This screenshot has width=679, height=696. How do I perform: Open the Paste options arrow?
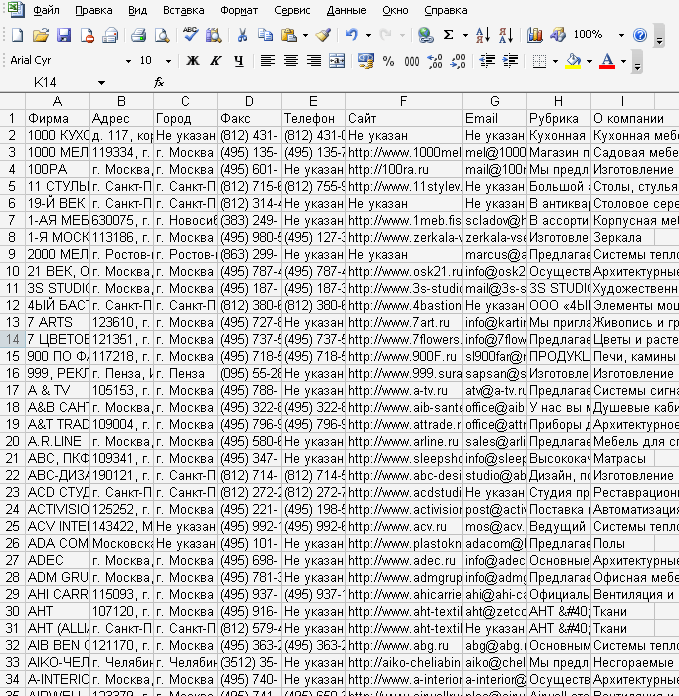305,35
